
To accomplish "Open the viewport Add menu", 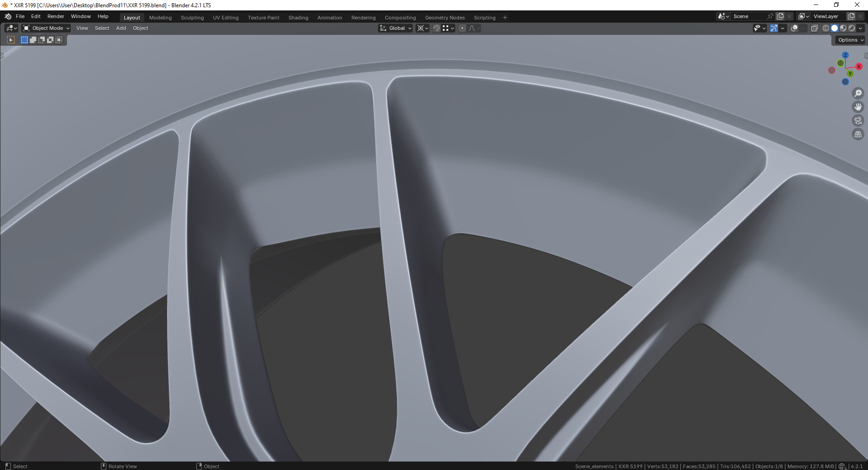I will pyautogui.click(x=121, y=28).
